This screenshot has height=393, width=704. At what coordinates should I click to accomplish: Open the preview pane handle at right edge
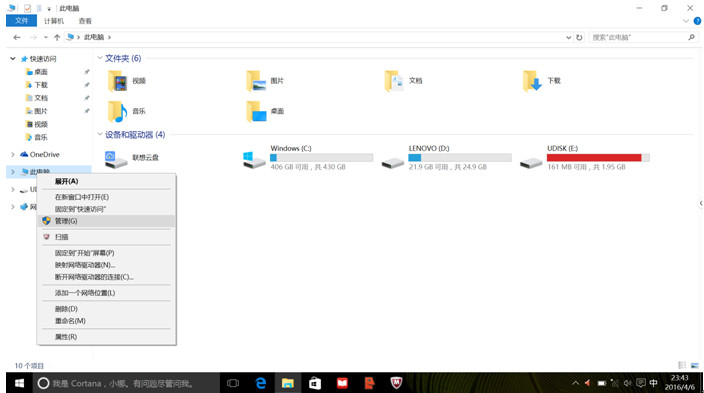[701, 203]
